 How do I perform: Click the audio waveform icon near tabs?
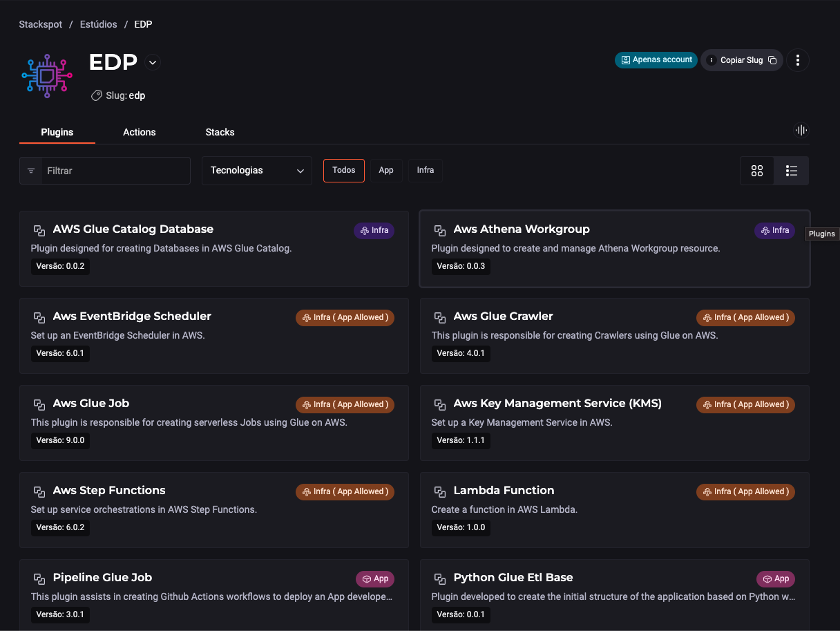coord(801,130)
